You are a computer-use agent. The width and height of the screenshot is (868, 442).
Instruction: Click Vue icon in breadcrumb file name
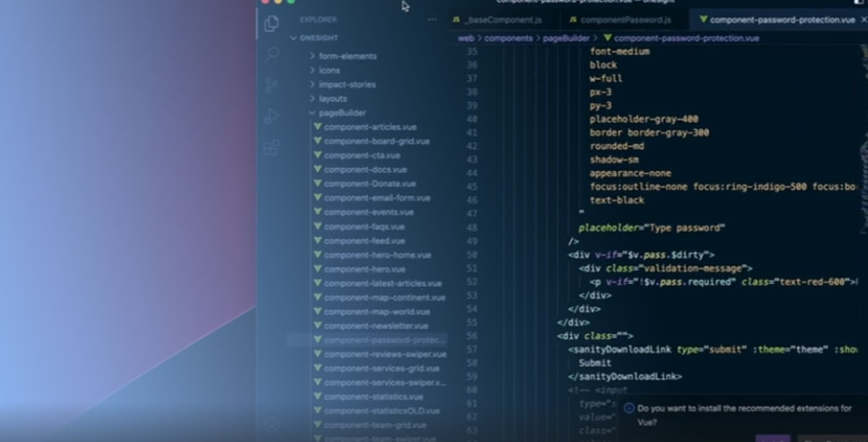tap(607, 37)
